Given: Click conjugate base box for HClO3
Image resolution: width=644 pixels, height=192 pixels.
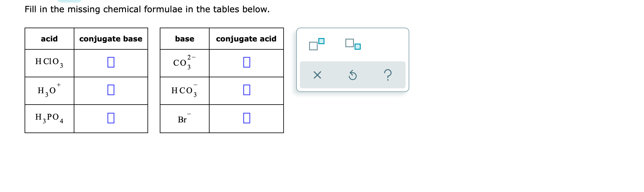Looking at the screenshot, I should [x=111, y=62].
